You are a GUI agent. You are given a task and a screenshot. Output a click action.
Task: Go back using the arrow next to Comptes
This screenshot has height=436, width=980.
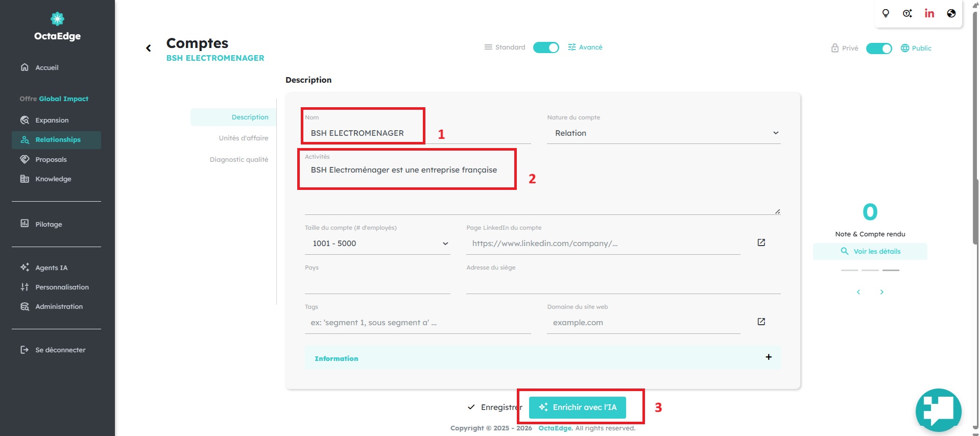click(149, 48)
